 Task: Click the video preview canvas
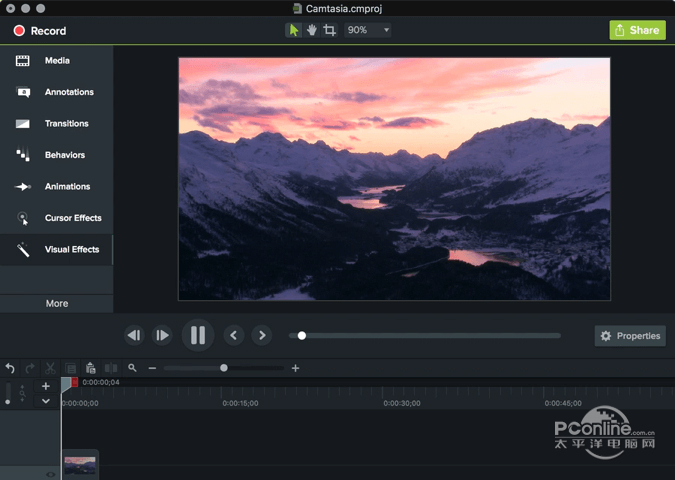(394, 179)
